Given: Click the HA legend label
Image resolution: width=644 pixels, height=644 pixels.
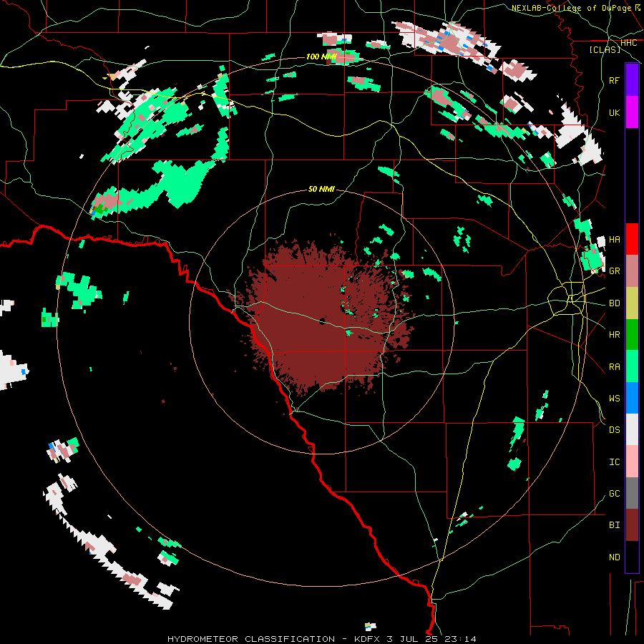Looking at the screenshot, I should pos(614,240).
